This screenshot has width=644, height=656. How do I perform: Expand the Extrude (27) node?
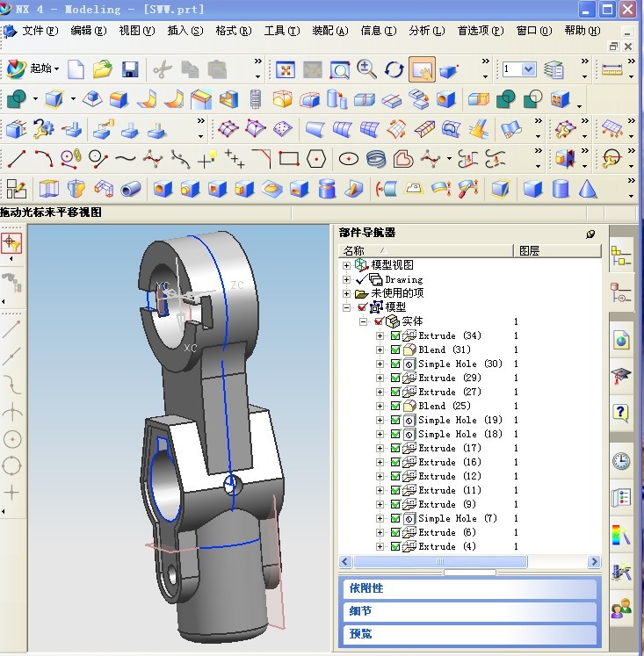(380, 392)
